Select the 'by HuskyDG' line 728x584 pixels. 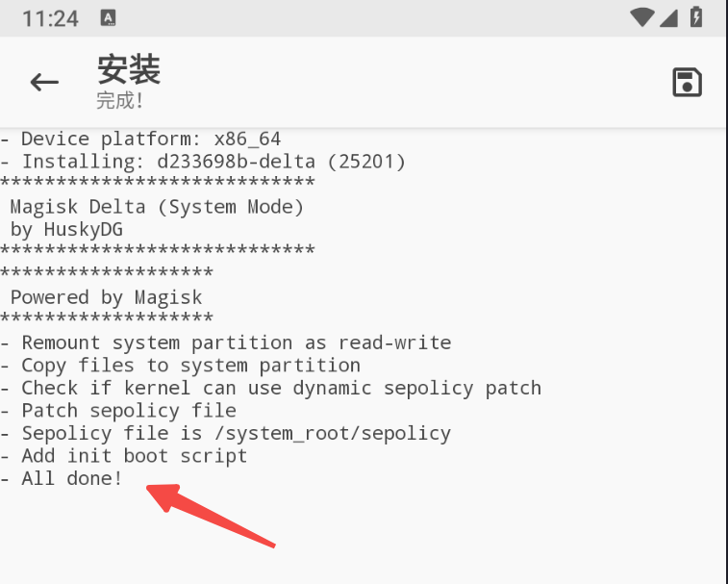point(66,230)
